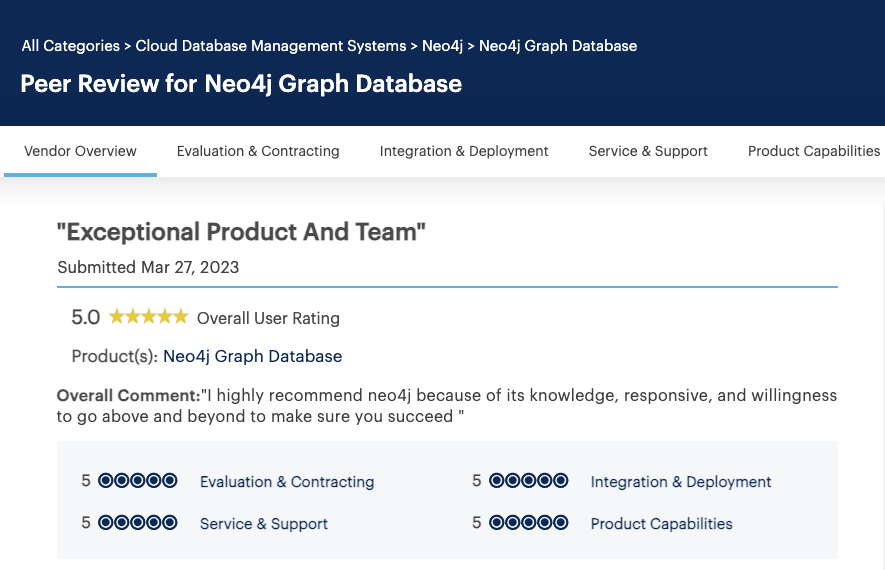885x570 pixels.
Task: Open the Vendor Overview tab
Action: (80, 151)
